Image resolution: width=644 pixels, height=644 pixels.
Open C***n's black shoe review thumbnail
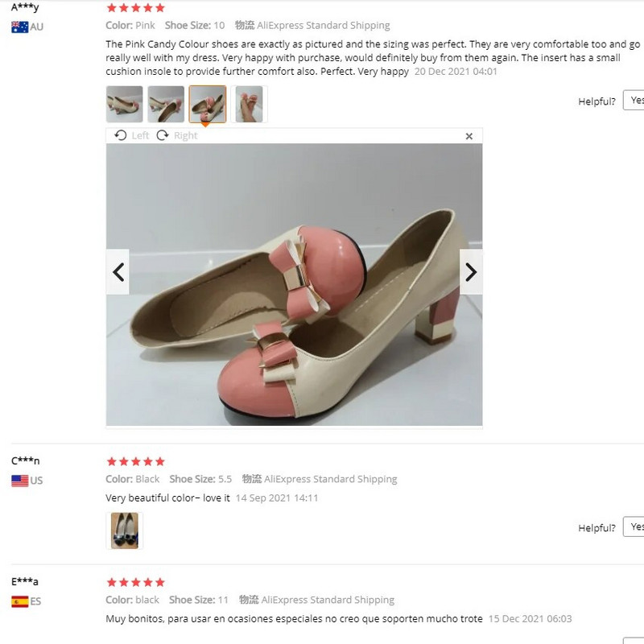coord(125,530)
